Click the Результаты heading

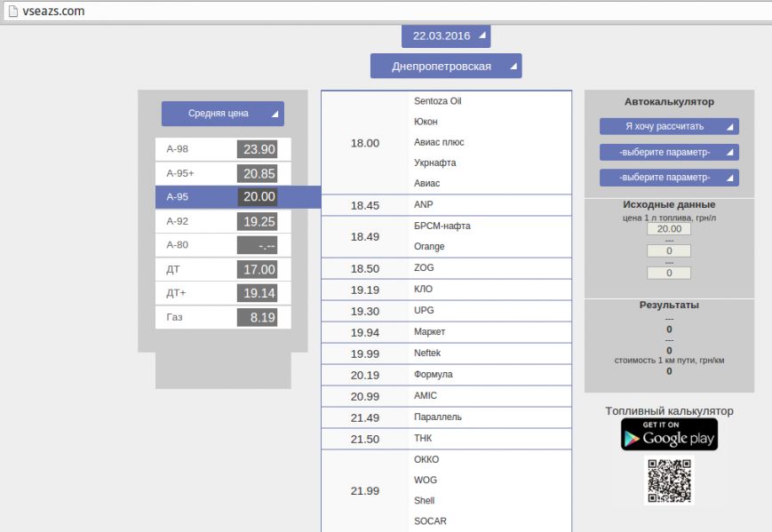(669, 306)
